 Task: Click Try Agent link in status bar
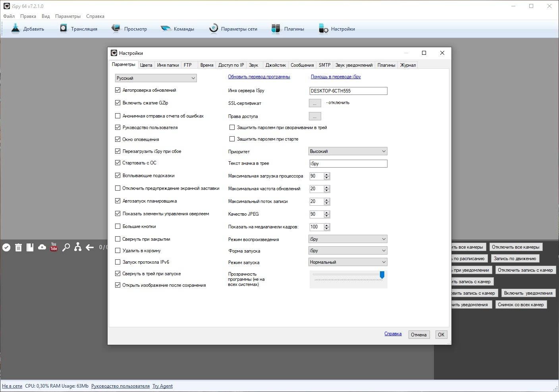162,386
